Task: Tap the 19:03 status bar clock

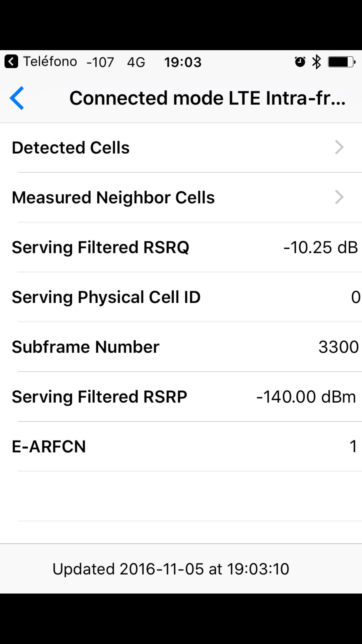Action: [x=183, y=62]
